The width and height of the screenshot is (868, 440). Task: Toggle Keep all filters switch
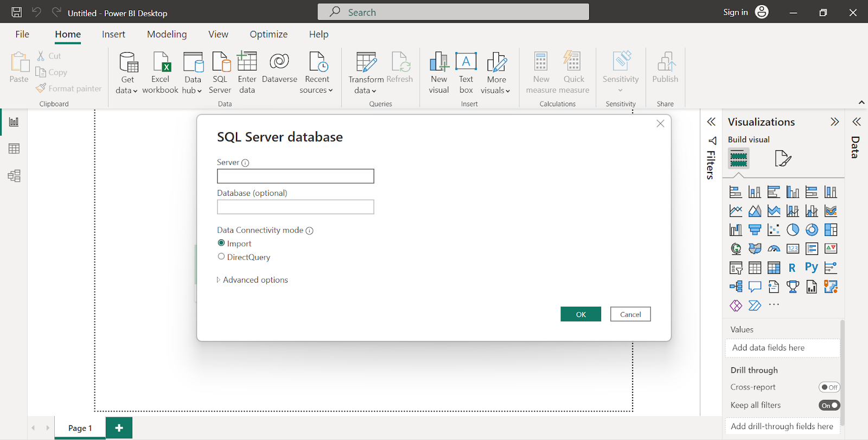pos(829,405)
